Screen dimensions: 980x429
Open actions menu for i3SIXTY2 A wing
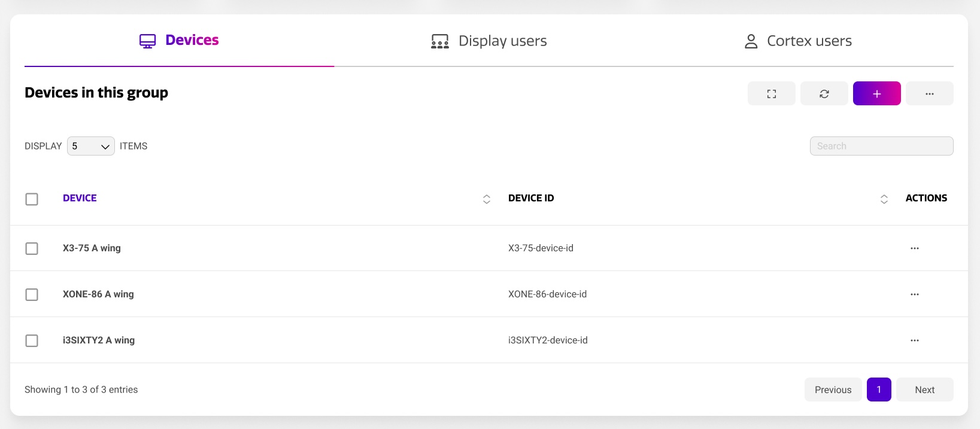click(914, 340)
